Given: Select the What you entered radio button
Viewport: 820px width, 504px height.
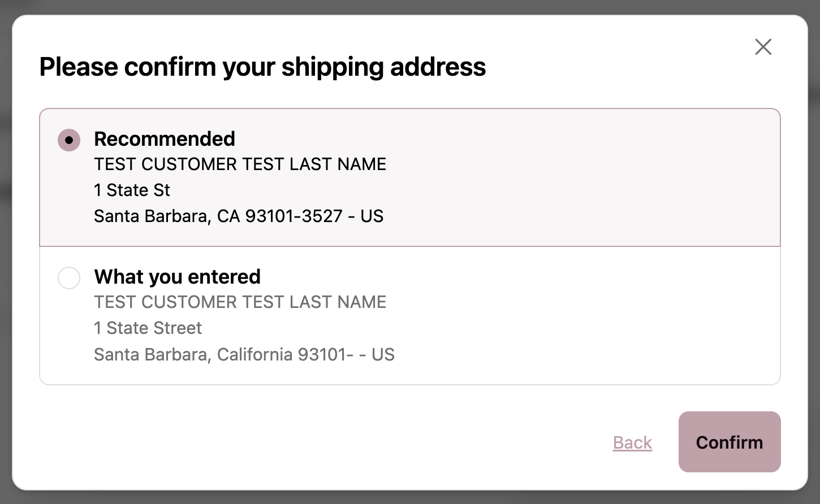Looking at the screenshot, I should [x=69, y=278].
